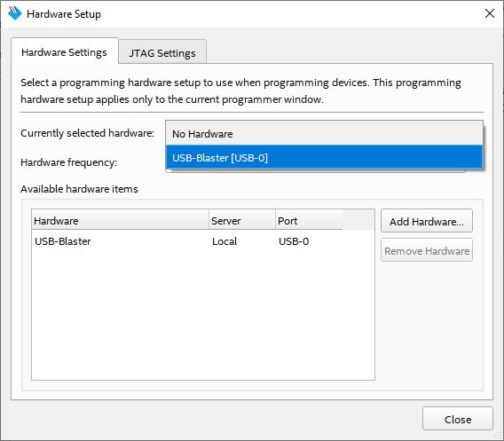Click the USB-0 port cell
Screen dimensions: 504x441
tap(294, 241)
